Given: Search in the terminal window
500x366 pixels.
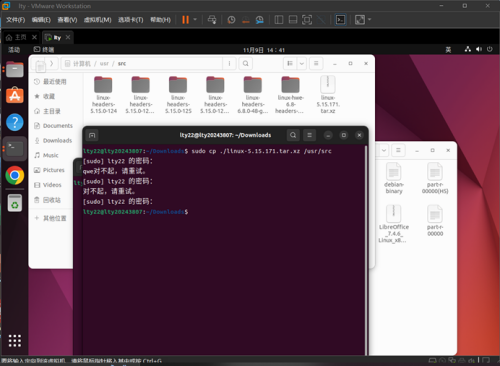Looking at the screenshot, I should (x=293, y=135).
